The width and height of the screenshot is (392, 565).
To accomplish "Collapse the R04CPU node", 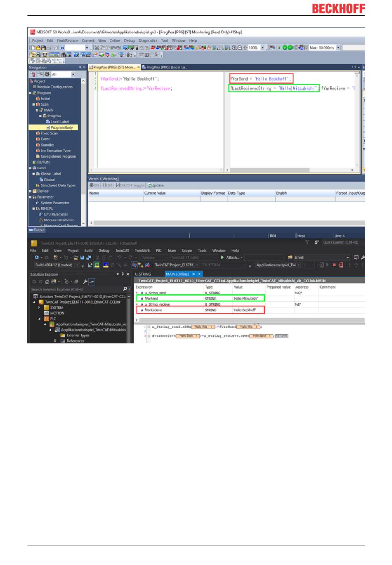I will pyautogui.click(x=34, y=208).
